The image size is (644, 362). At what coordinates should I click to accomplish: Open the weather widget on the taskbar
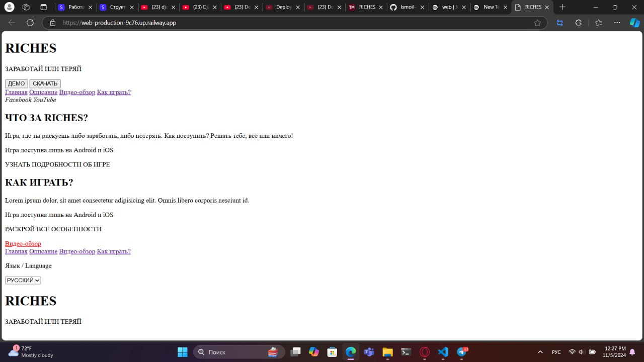(x=30, y=351)
